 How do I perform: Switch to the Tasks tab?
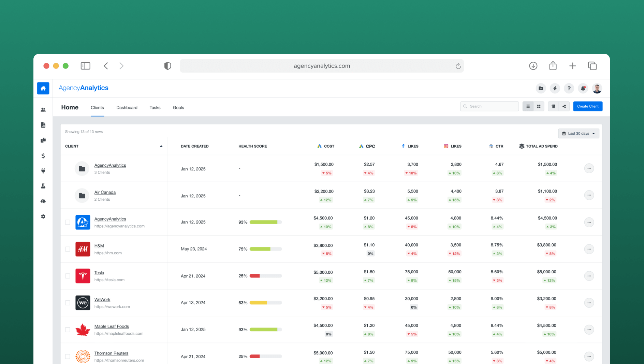(155, 108)
